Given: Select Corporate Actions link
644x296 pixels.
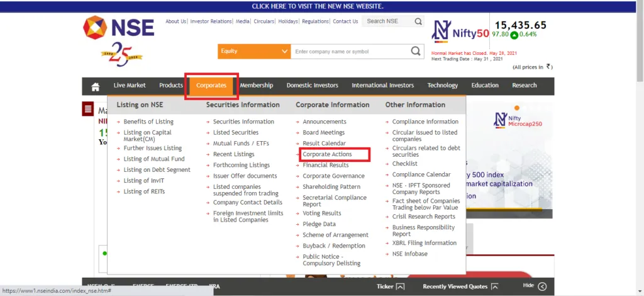Looking at the screenshot, I should pos(327,154).
